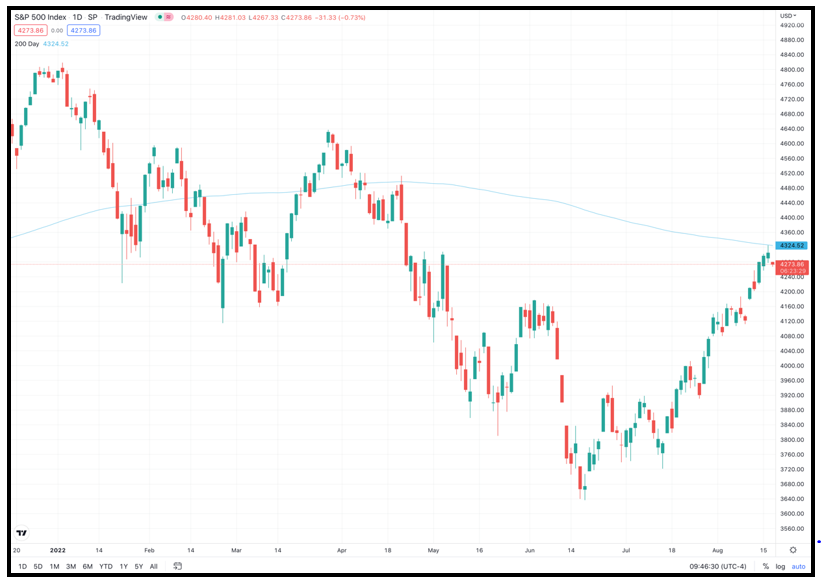This screenshot has height=585, width=826.
Task: Select the 6M time range
Action: (87, 566)
